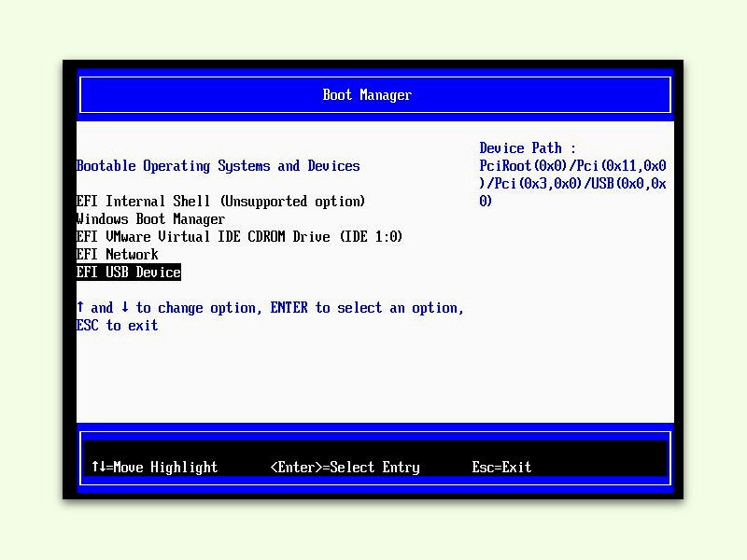Screen dimensions: 747x560
Task: Click the PciRoot(0x0)/Pci(0x11,0x0 path text
Action: point(572,166)
